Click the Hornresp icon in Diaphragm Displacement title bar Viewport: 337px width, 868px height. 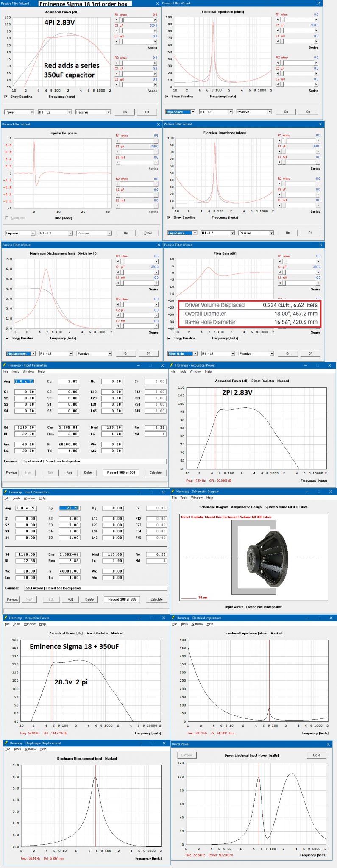point(6,743)
